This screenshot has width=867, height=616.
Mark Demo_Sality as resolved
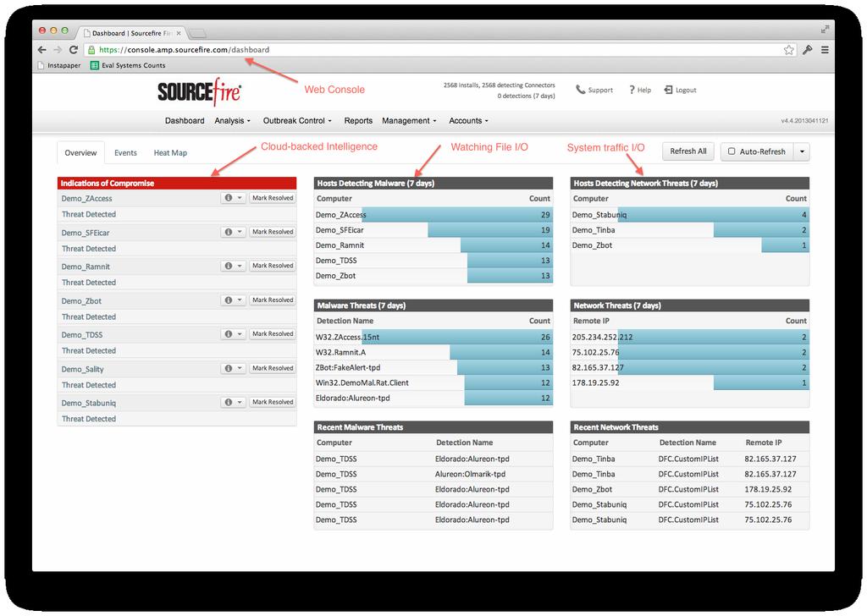click(x=273, y=368)
